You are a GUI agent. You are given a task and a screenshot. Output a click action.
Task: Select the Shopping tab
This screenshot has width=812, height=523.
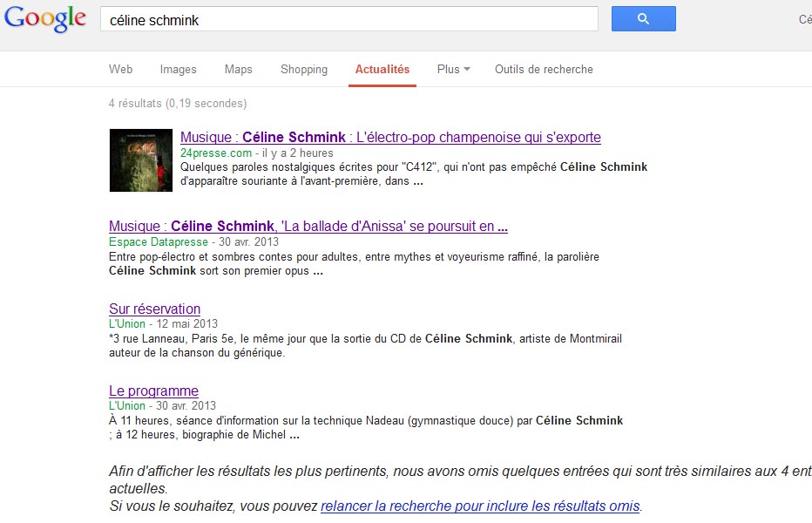click(303, 70)
